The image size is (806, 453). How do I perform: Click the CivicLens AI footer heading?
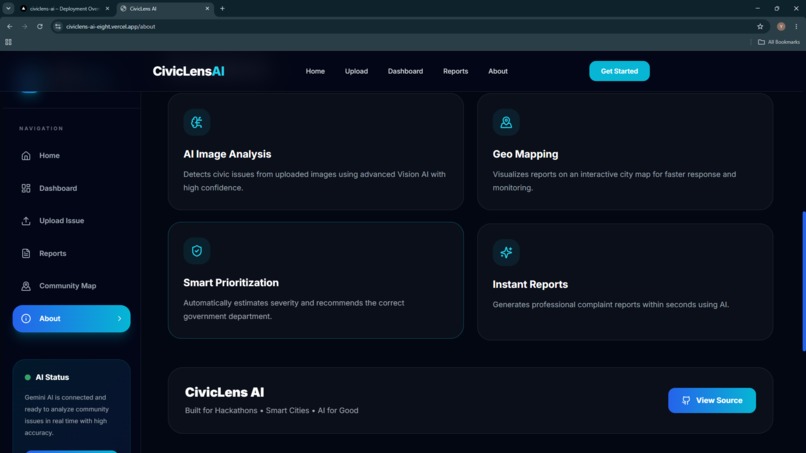(x=224, y=392)
